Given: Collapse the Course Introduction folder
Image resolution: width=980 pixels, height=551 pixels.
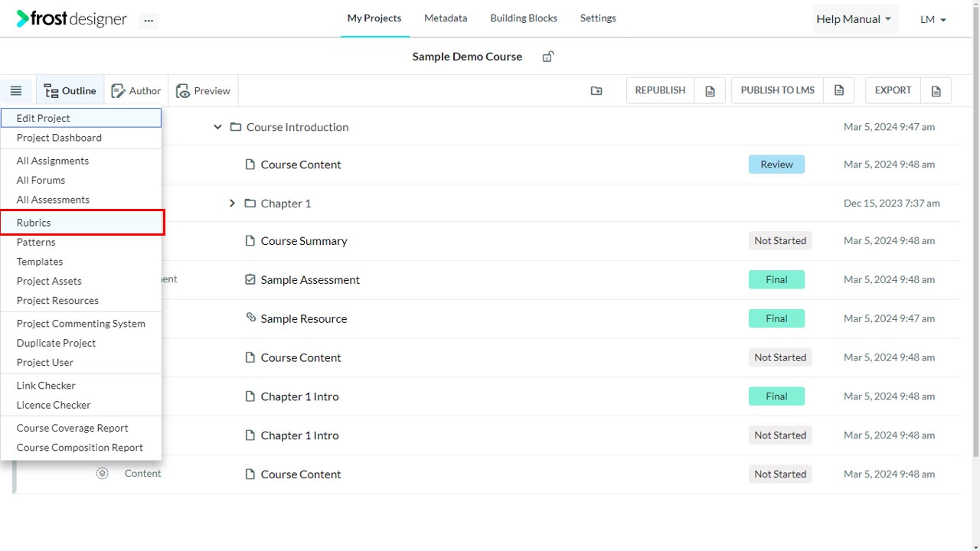Looking at the screenshot, I should coord(217,127).
